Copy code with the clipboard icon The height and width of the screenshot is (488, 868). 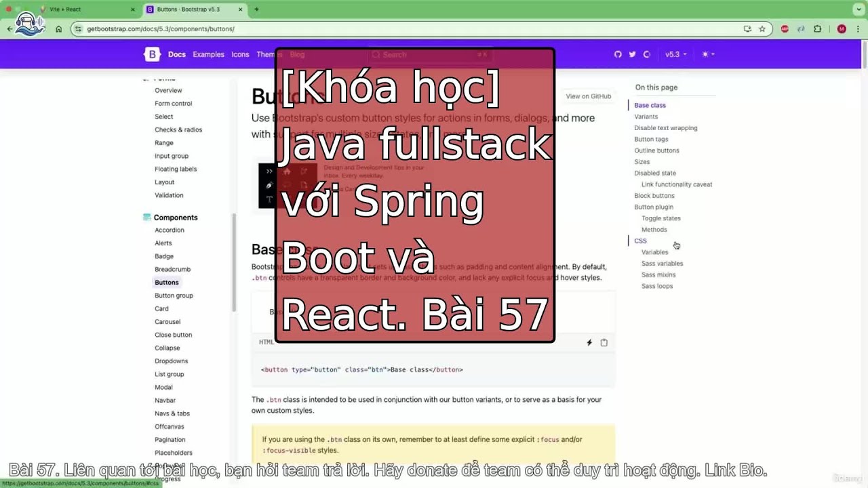pyautogui.click(x=604, y=342)
